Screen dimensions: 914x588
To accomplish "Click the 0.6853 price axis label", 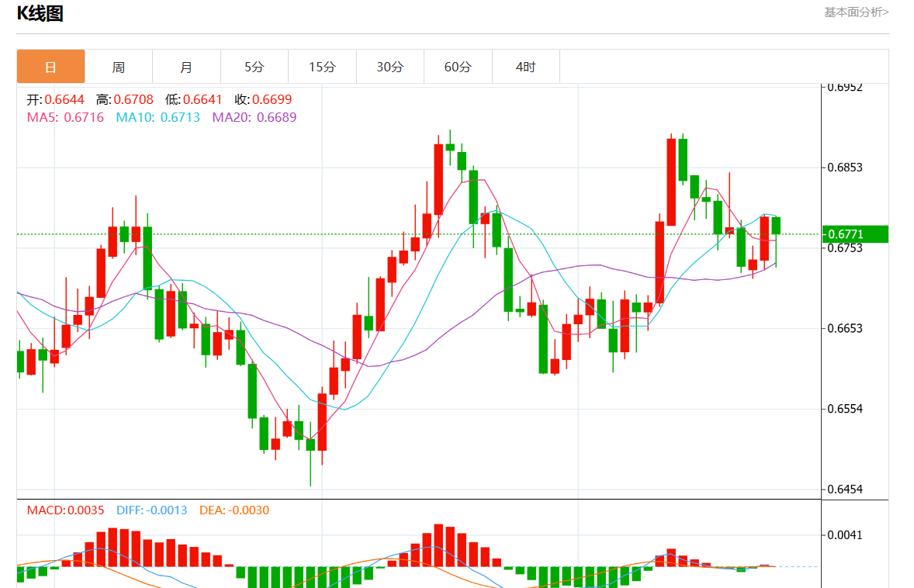I will point(845,168).
